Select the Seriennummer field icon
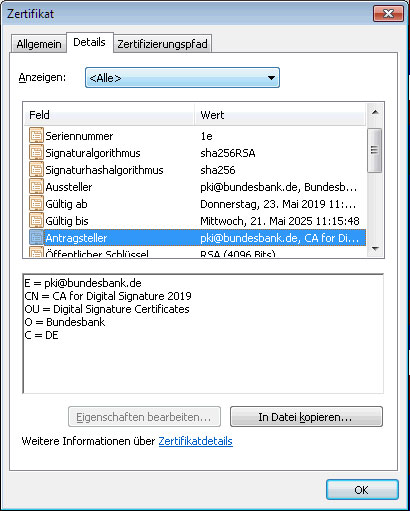 [36, 136]
